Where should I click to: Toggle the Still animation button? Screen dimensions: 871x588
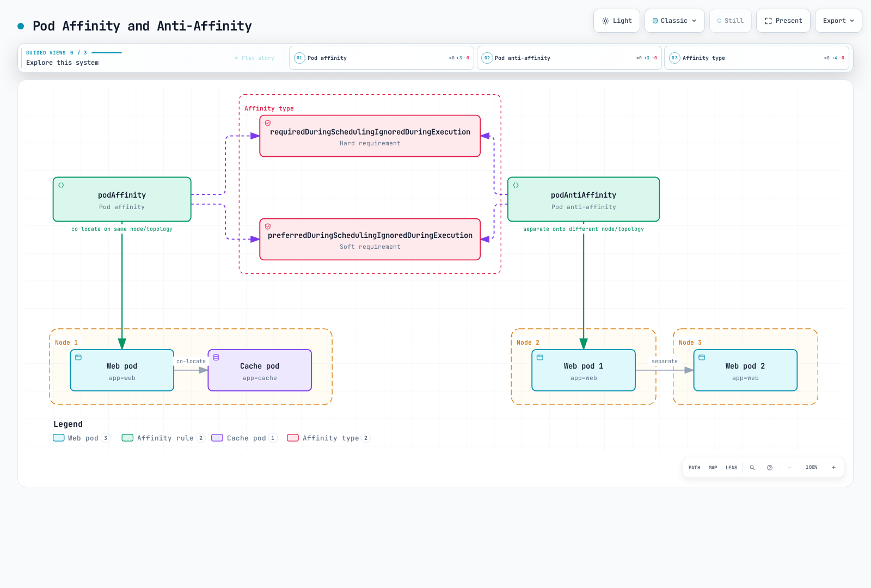coord(731,21)
